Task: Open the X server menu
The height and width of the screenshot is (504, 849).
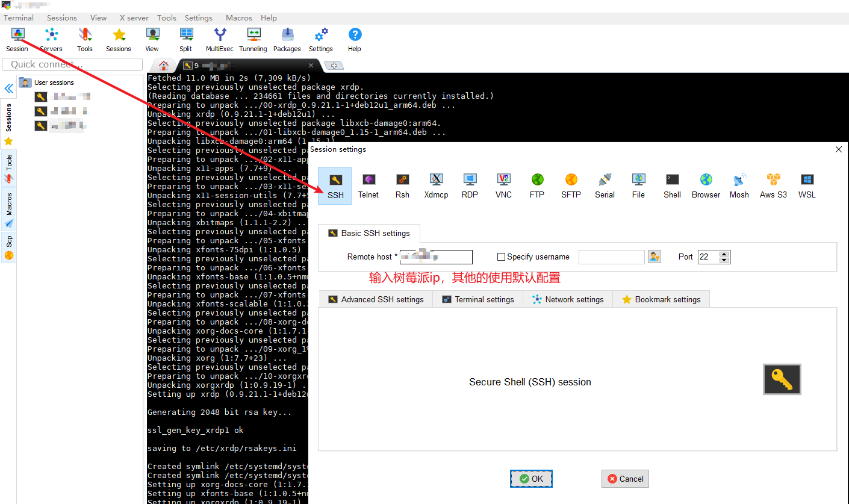Action: pos(134,18)
